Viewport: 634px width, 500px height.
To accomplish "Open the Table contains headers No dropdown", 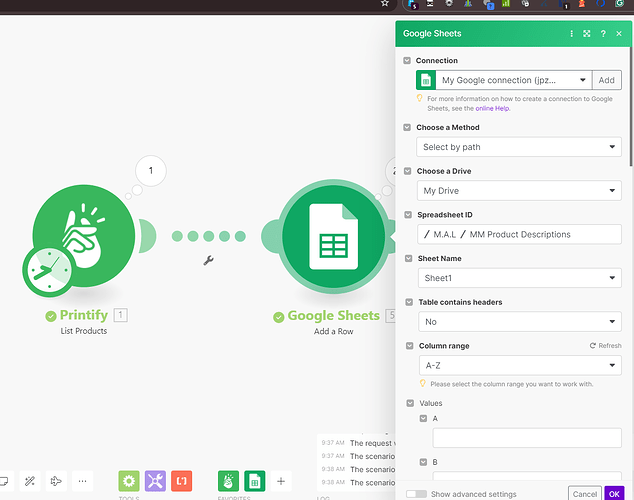I will [520, 321].
